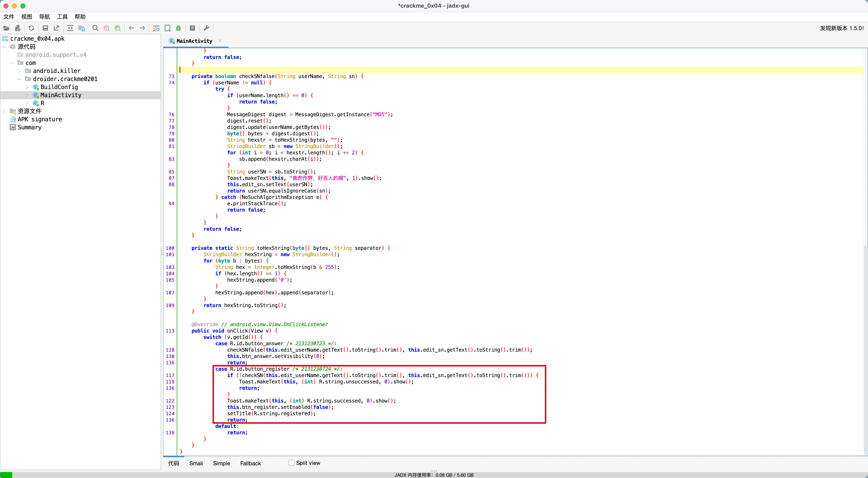
Task: Switch to the Smali tab
Action: (x=196, y=463)
